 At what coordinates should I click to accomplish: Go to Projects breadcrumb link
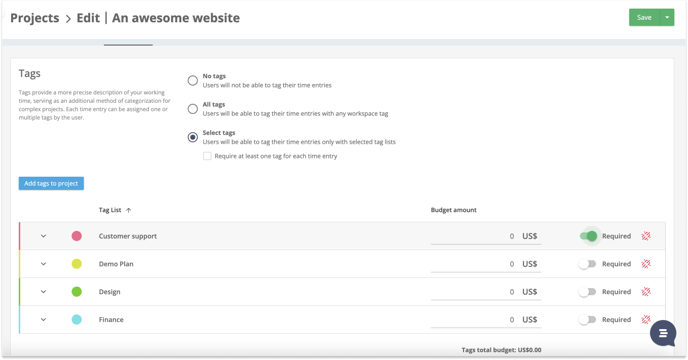coord(35,18)
